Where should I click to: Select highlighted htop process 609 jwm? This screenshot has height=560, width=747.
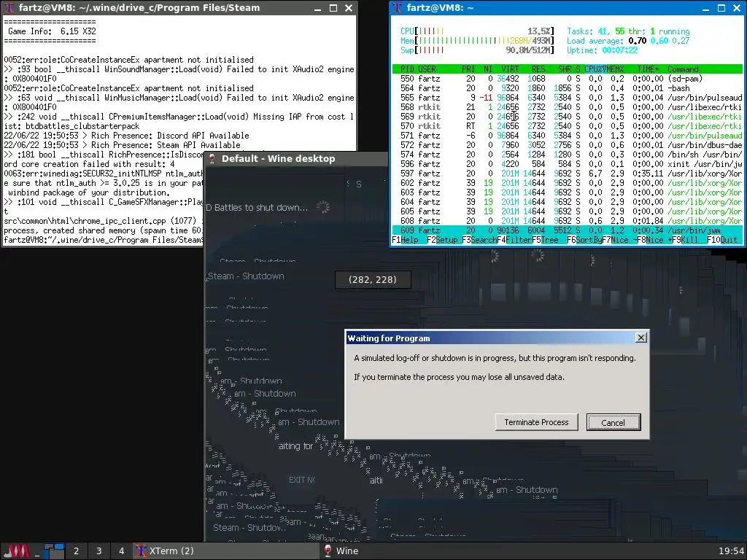point(567,230)
